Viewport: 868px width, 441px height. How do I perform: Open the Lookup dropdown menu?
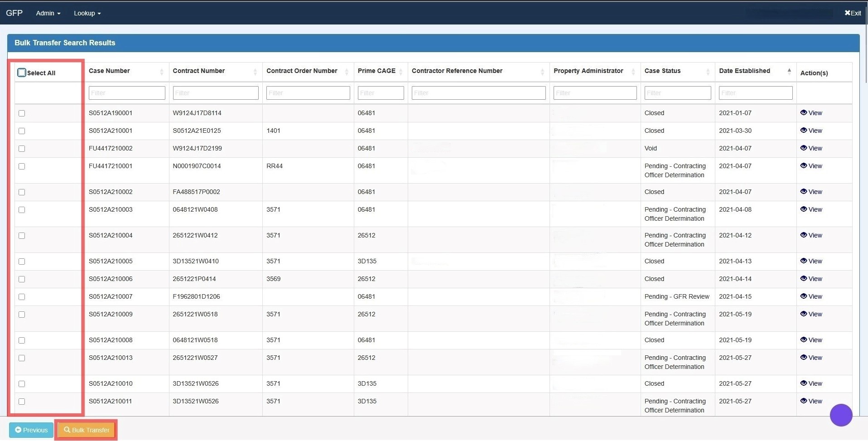[87, 13]
